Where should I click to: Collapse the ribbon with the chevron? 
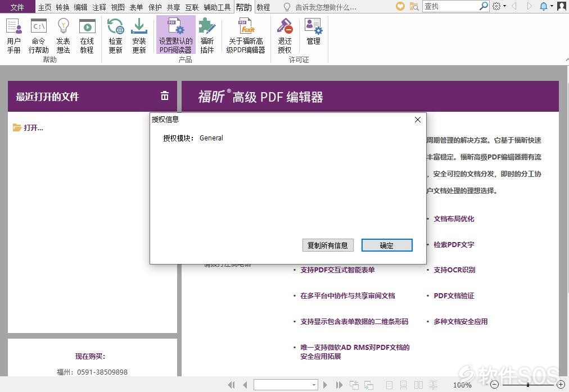pos(567,59)
